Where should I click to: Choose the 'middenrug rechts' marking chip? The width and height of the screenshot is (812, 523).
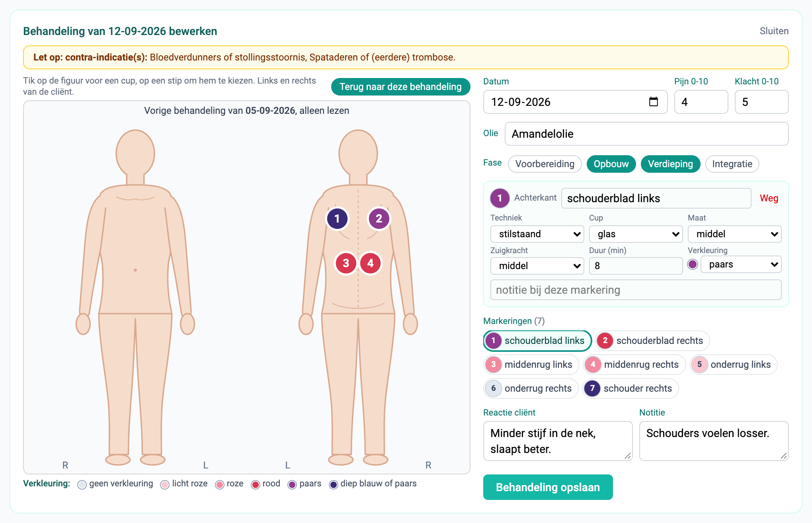pos(634,365)
